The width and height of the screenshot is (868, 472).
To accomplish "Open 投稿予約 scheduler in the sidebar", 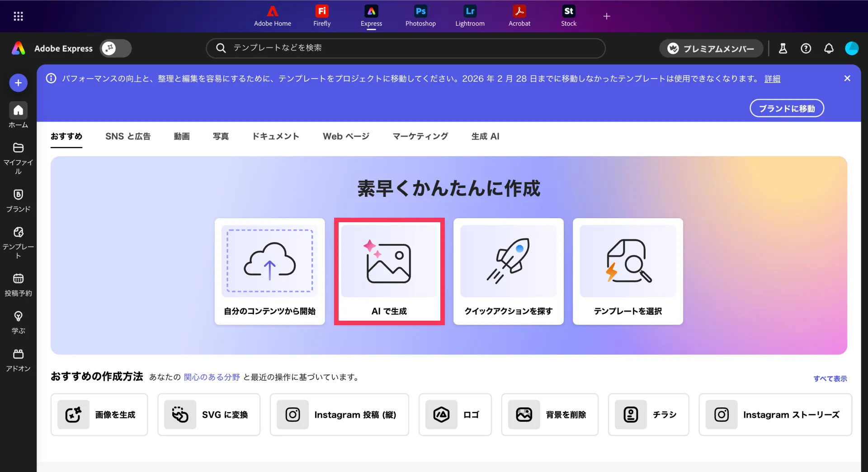I will click(x=18, y=285).
